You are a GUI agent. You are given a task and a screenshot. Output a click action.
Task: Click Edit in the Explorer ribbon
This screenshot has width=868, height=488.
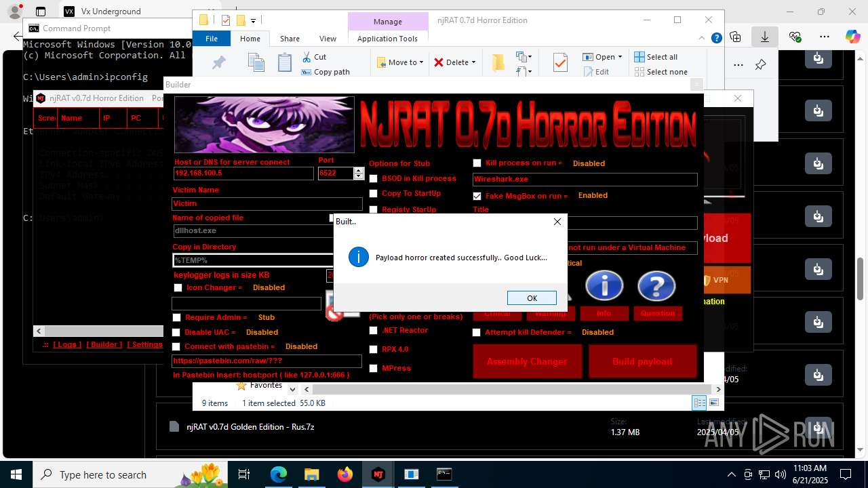pyautogui.click(x=596, y=72)
